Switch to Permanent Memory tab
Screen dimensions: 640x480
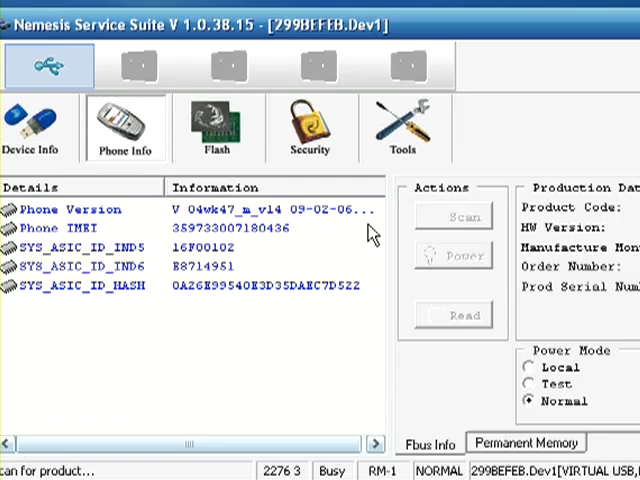526,443
